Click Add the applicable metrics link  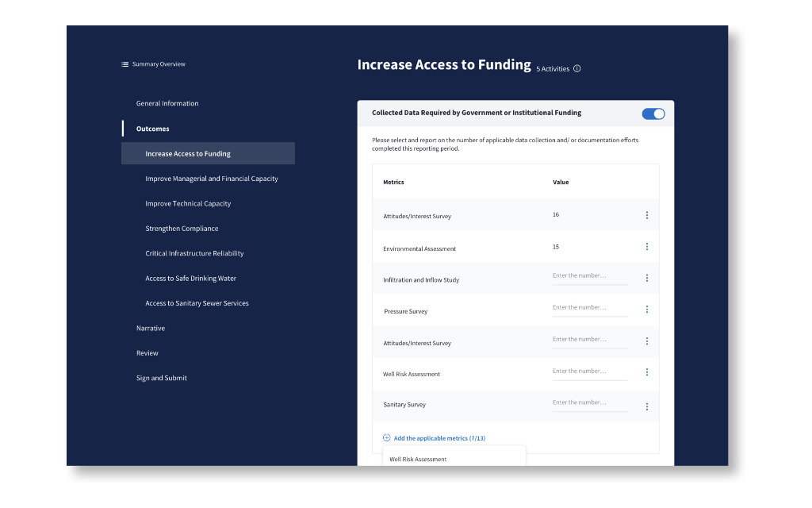point(439,438)
